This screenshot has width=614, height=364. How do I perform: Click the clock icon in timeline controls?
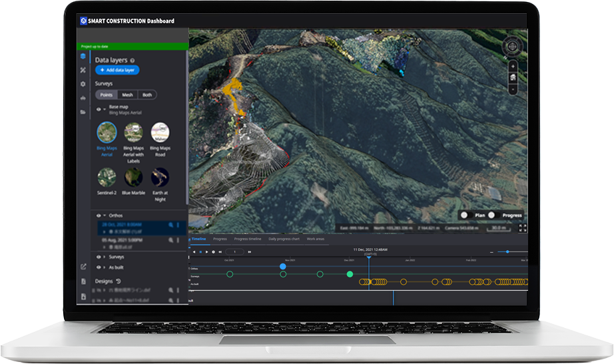pos(213,252)
